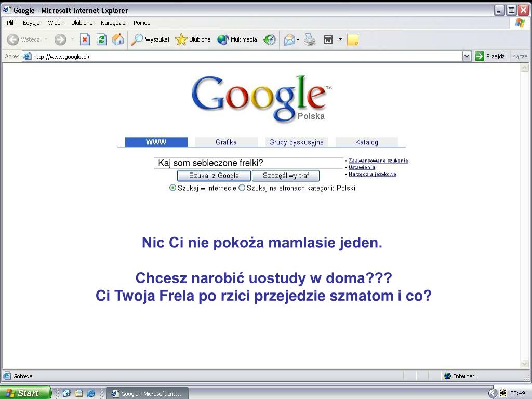Click the Przejdź go button
Image resolution: width=532 pixels, height=399 pixels.
point(490,56)
